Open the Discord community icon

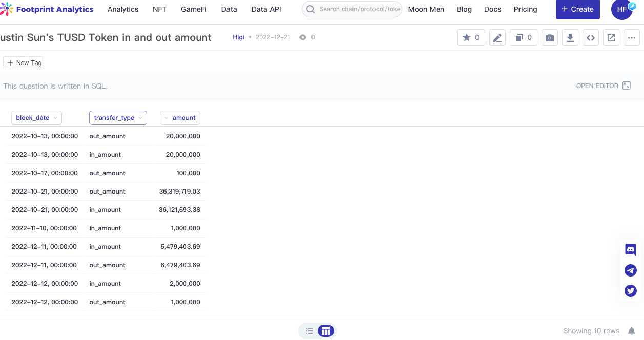[x=631, y=250]
